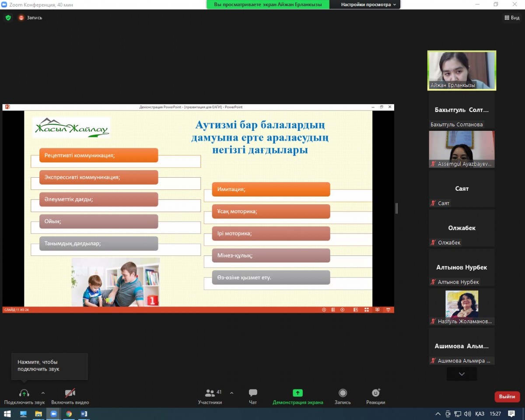Image resolution: width=525 pixels, height=420 pixels.
Task: Expand participants options arrow beside Участники
Action: 231,393
